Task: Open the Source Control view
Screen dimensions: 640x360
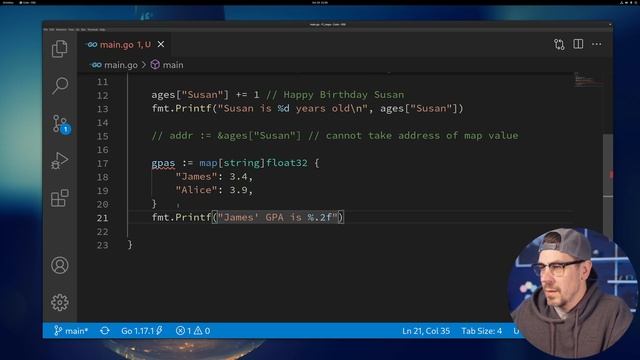Action: point(61,124)
